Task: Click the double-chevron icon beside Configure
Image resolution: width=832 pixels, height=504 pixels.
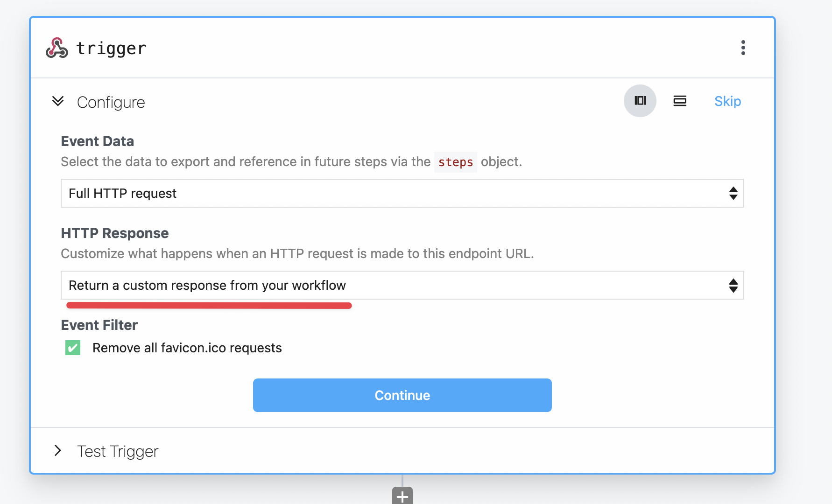Action: coord(58,101)
